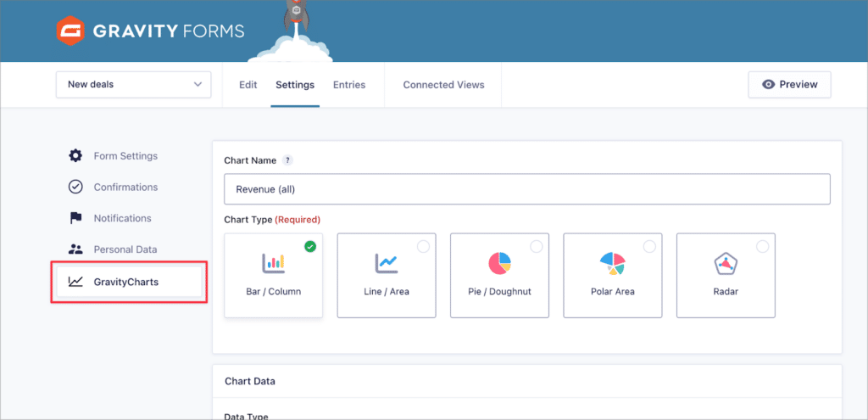868x420 pixels.
Task: Go to the Entries tab
Action: tap(349, 85)
